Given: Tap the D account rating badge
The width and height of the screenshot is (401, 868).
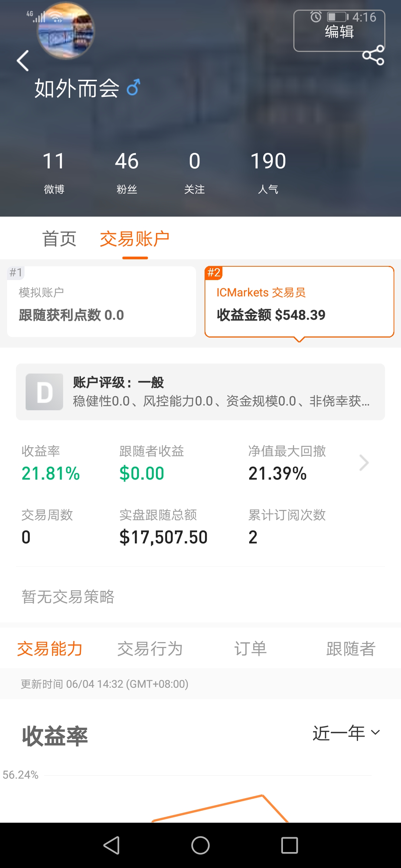Looking at the screenshot, I should pyautogui.click(x=44, y=392).
